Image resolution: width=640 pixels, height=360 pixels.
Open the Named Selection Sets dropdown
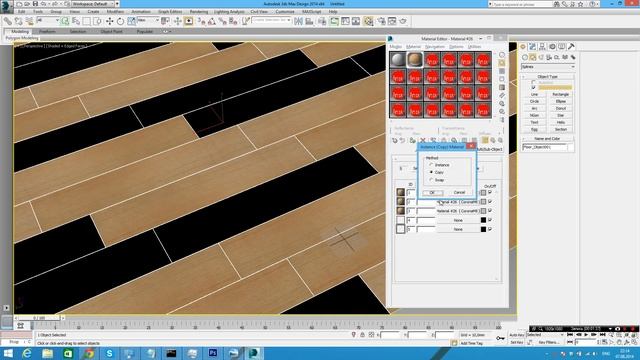coord(271,20)
